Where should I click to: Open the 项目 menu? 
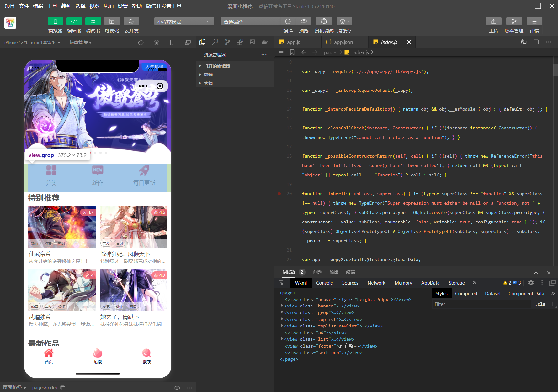10,6
